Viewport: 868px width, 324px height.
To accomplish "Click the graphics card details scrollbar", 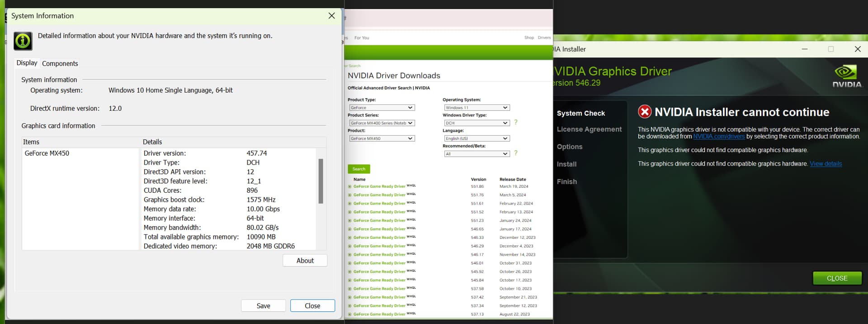I will pyautogui.click(x=321, y=181).
